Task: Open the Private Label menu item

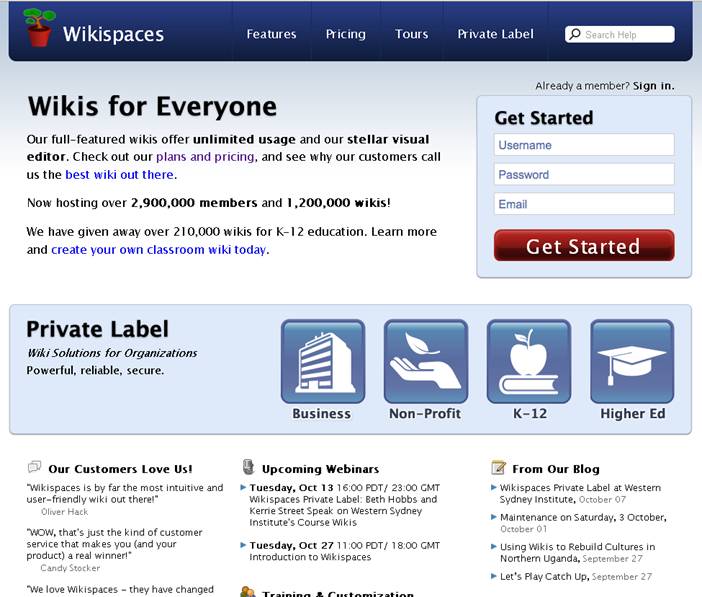Action: click(x=495, y=34)
